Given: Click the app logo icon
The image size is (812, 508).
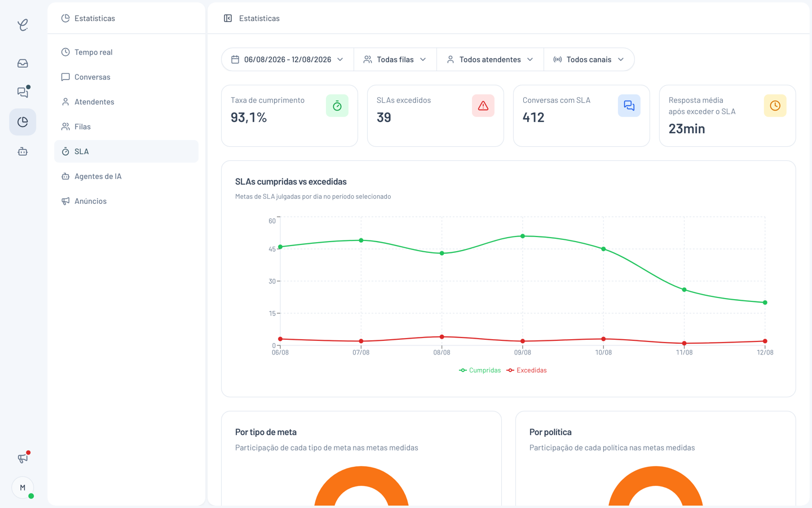Looking at the screenshot, I should click(x=23, y=25).
